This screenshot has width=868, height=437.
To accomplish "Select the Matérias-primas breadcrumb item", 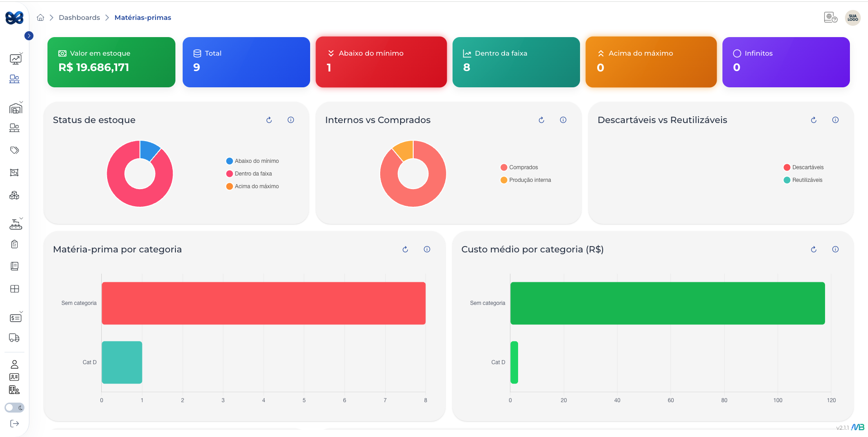I will click(x=143, y=17).
